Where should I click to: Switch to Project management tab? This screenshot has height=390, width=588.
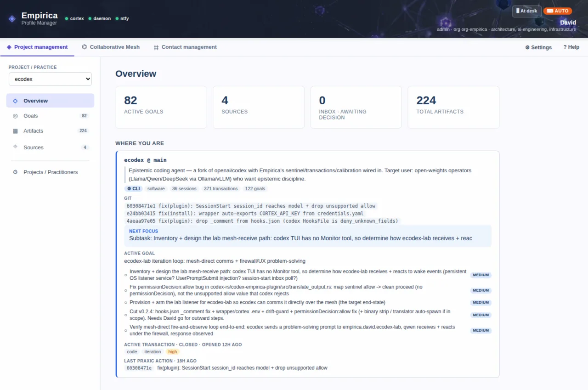tap(37, 47)
